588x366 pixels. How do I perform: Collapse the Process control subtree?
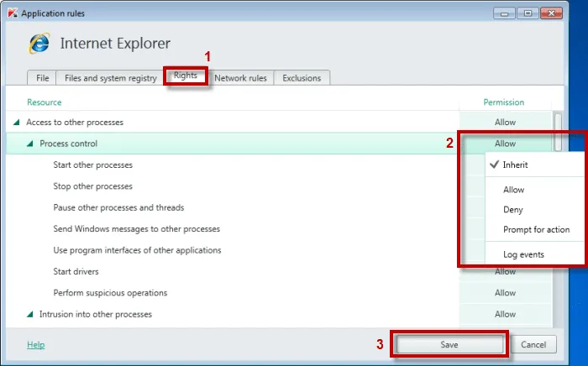(x=30, y=144)
